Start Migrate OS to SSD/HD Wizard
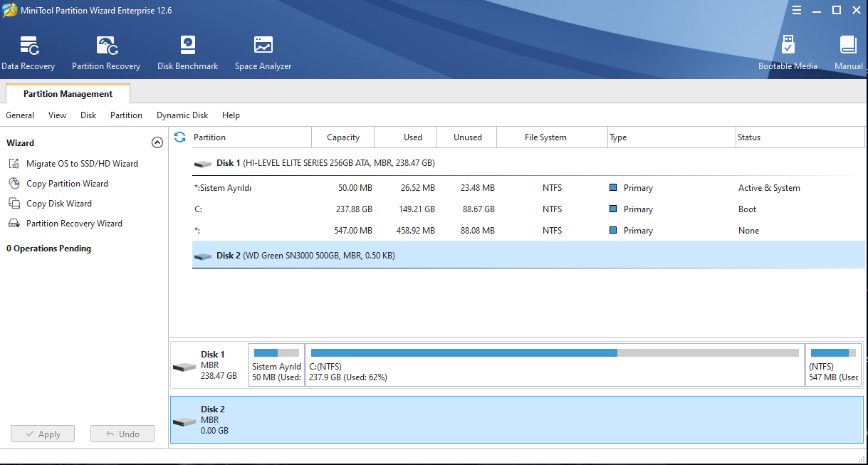868x465 pixels. coord(82,164)
